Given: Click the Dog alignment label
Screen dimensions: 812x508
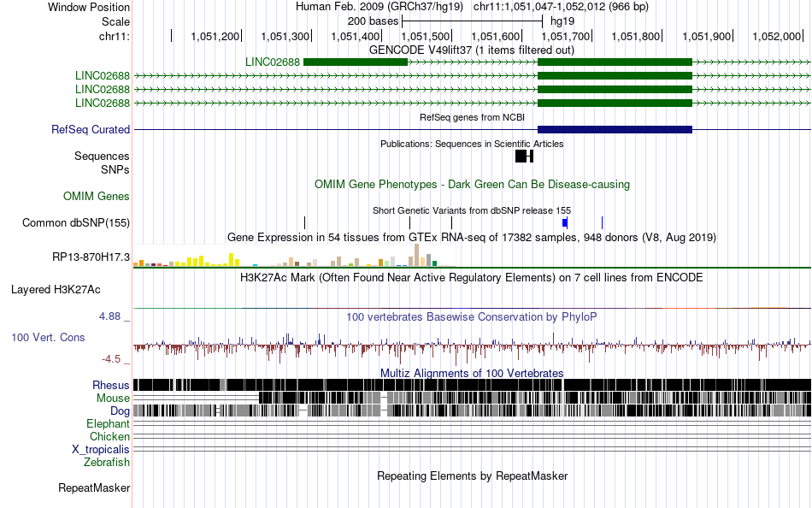Looking at the screenshot, I should 120,411.
